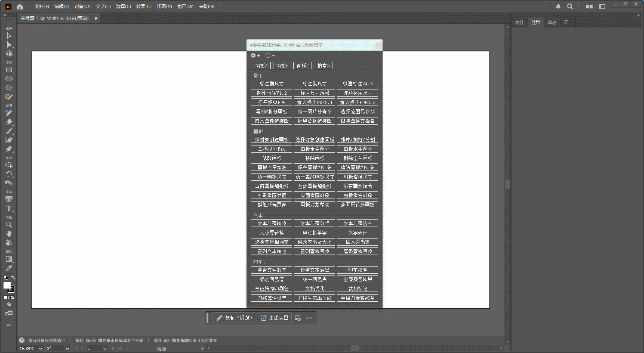Open Arrange Documents icon

(589, 6)
